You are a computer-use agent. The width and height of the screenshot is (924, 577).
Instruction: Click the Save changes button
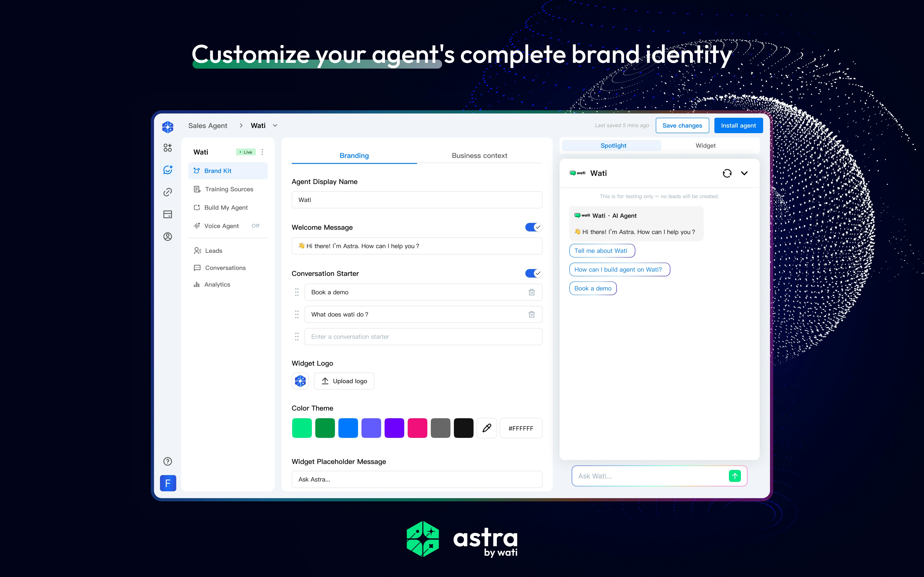point(682,126)
